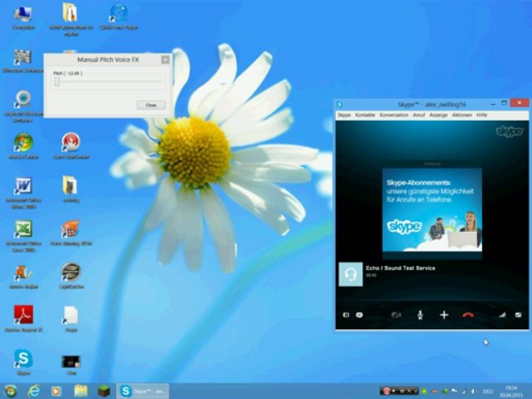Open the Anruf menu in Skype
Image resolution: width=532 pixels, height=399 pixels.
(419, 115)
